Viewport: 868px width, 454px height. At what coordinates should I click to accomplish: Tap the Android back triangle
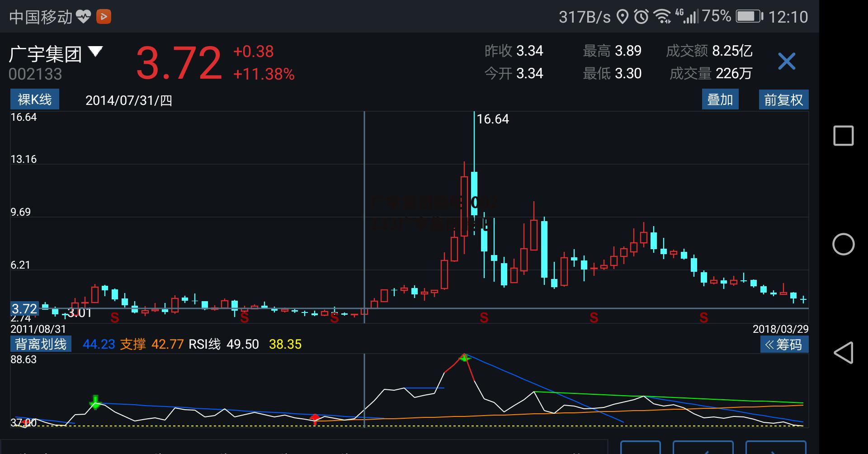click(x=843, y=353)
